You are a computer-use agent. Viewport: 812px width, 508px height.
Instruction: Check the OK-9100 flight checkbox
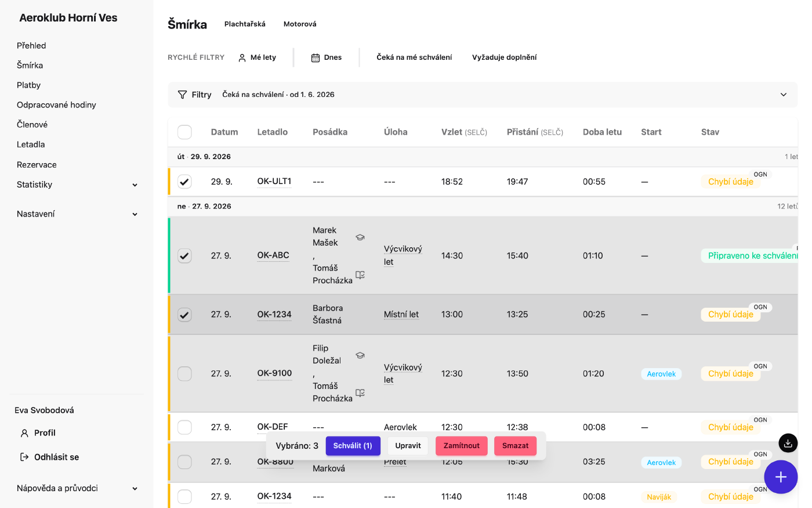pos(184,373)
